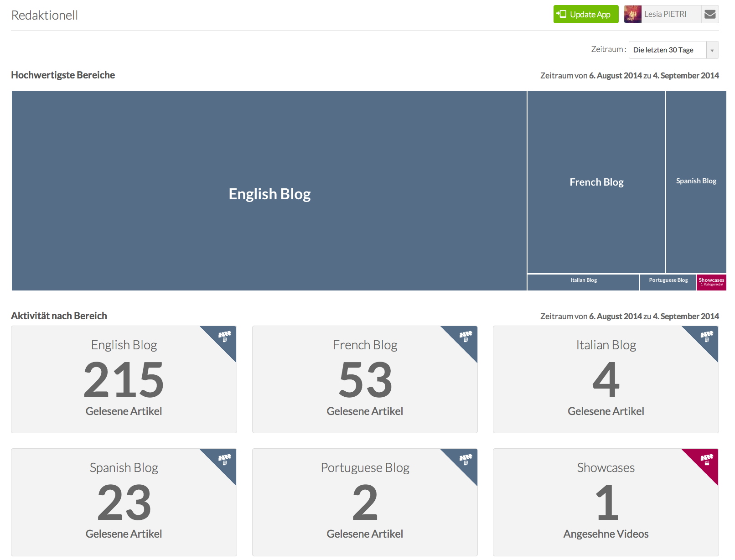Open the Showcases Angesehne Videos card
This screenshot has width=735, height=560.
(x=606, y=502)
